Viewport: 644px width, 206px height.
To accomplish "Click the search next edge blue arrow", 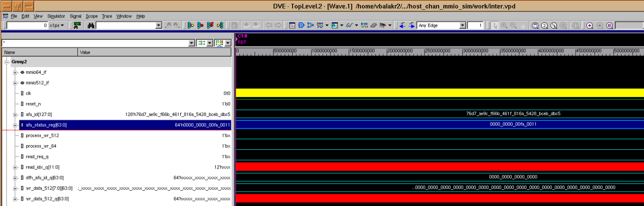I will click(x=412, y=25).
